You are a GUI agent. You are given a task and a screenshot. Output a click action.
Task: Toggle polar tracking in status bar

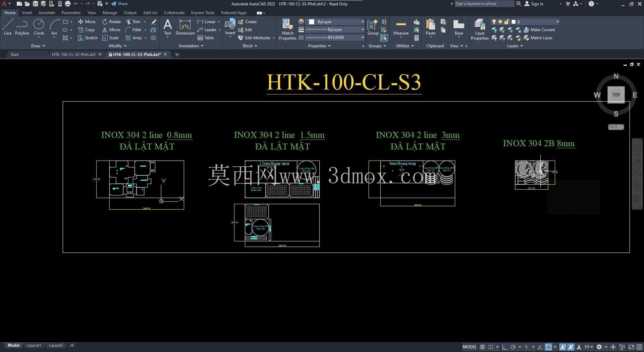click(513, 347)
